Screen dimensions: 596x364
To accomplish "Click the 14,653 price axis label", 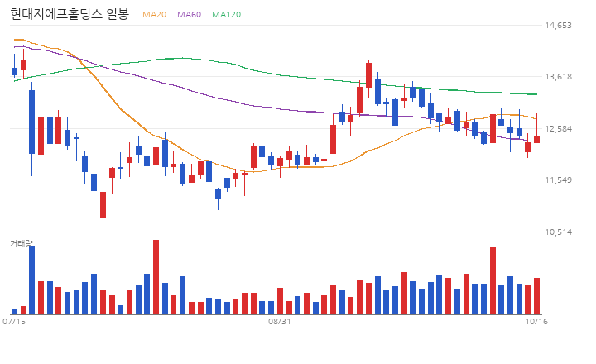I will click(558, 26).
